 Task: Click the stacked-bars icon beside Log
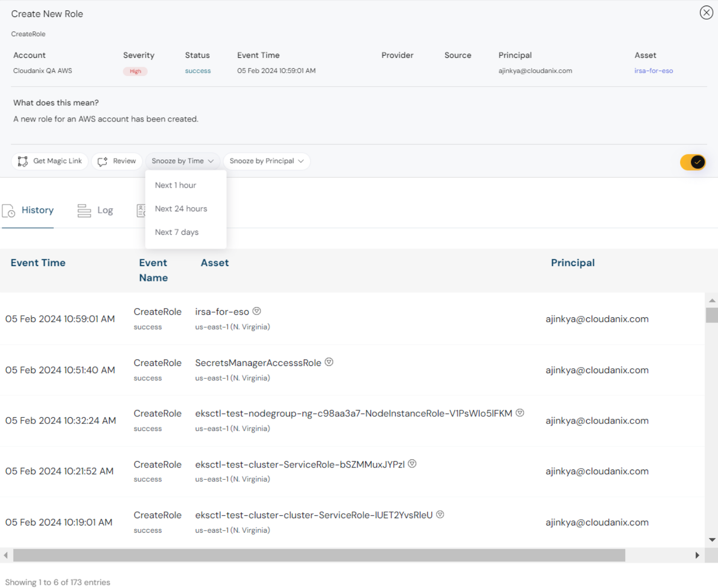pyautogui.click(x=84, y=210)
